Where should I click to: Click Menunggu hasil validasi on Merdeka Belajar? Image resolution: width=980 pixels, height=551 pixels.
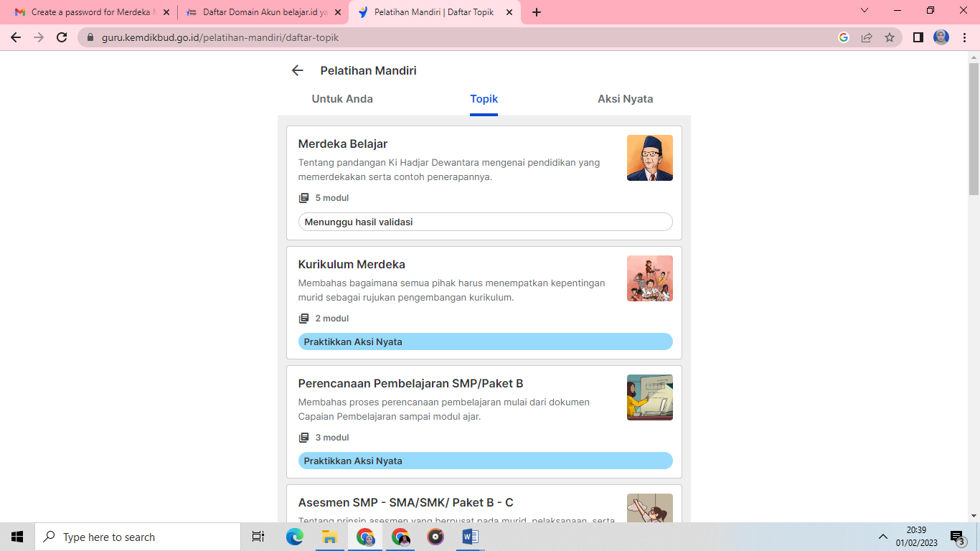pos(485,222)
